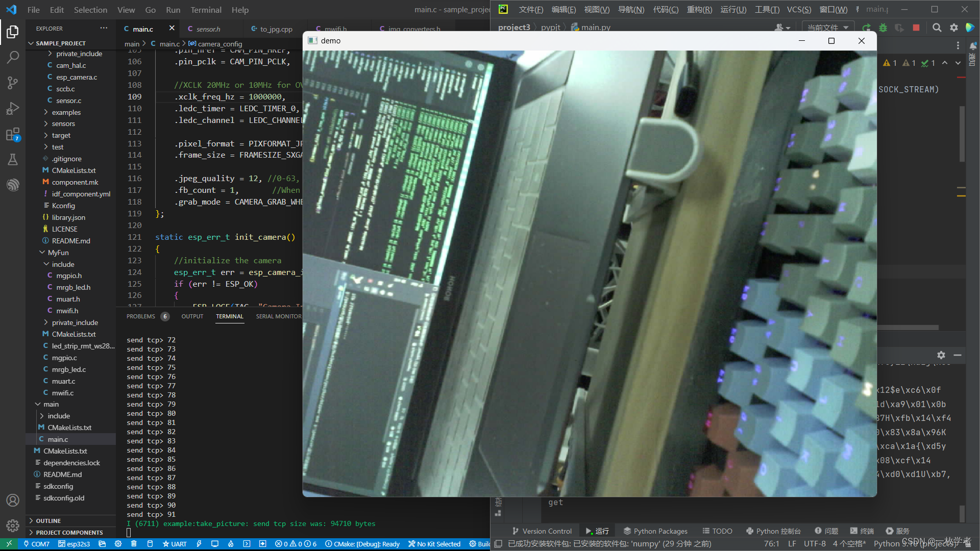980x551 pixels.
Task: Switch to the OUTPUT panel tab
Action: click(192, 316)
